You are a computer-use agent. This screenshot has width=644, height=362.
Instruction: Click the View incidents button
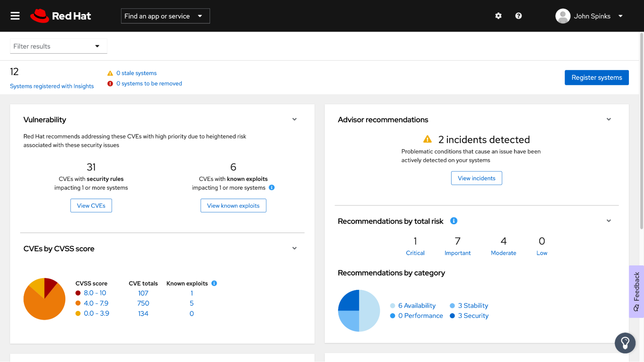476,178
